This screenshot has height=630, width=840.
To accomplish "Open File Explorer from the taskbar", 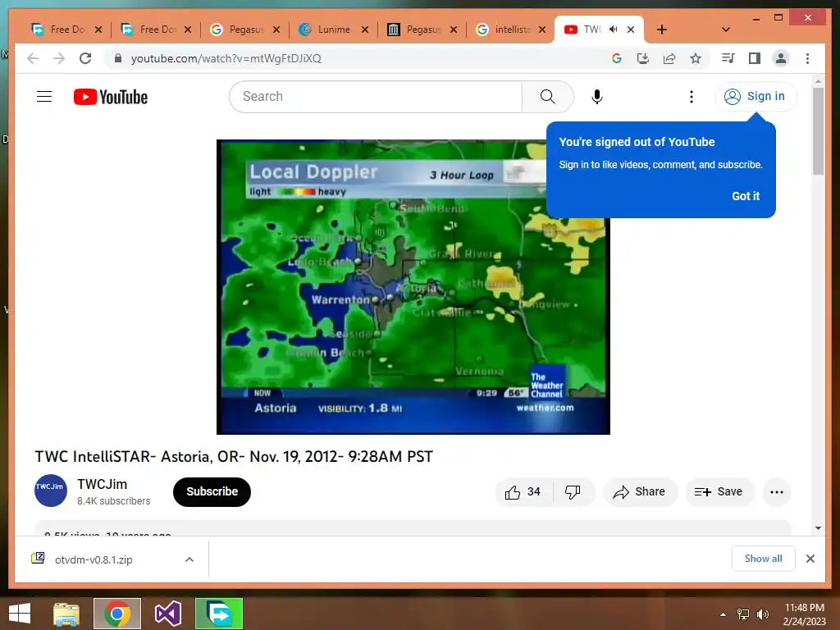I will click(66, 614).
